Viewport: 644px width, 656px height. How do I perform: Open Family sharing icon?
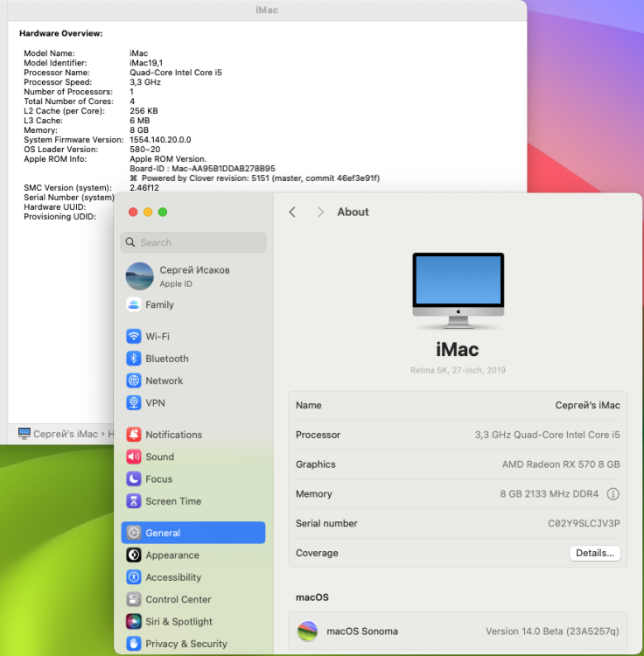pyautogui.click(x=134, y=304)
